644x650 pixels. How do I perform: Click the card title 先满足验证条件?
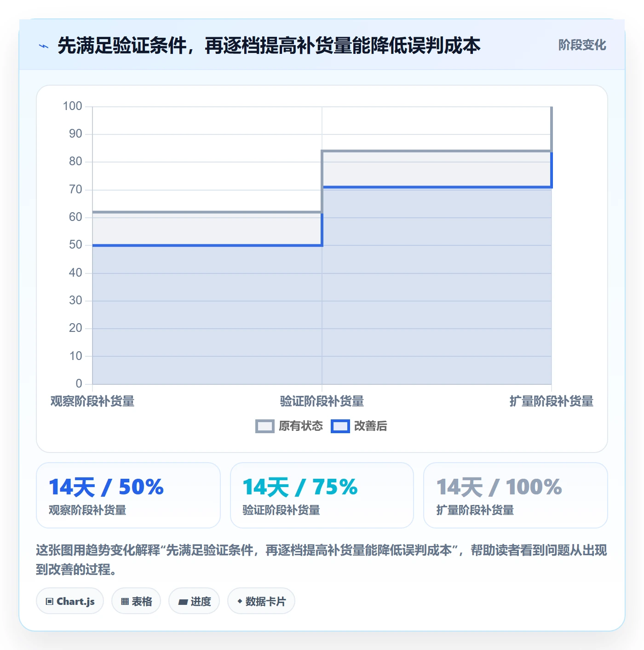click(x=269, y=46)
